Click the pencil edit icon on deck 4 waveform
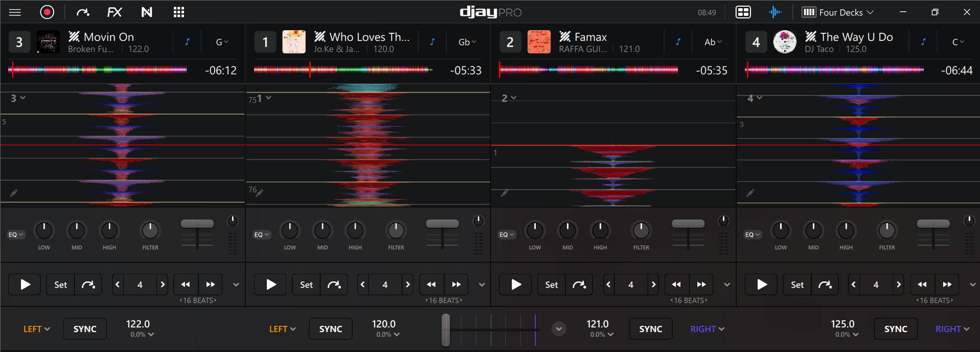Viewport: 980px width, 352px height. point(750,193)
